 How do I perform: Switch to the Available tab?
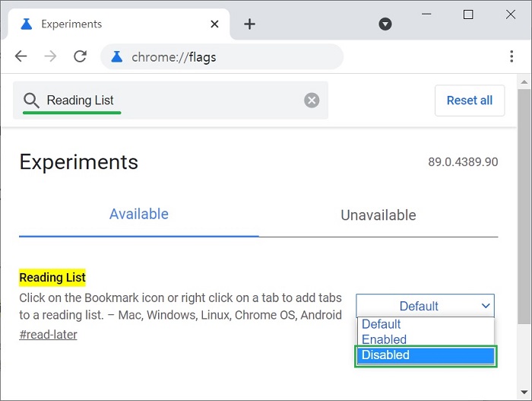(139, 215)
